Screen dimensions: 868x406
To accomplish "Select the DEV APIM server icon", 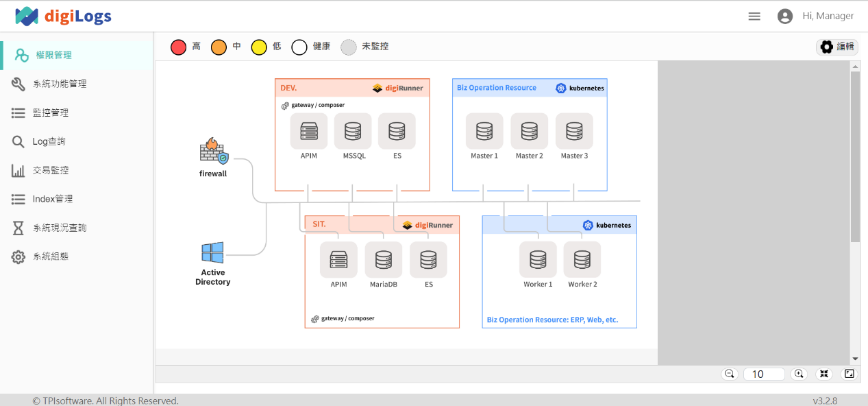I will (309, 131).
